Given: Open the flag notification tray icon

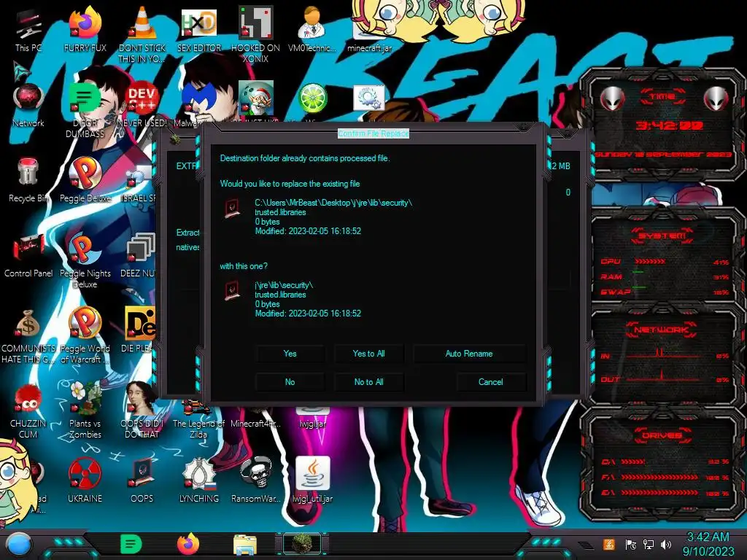Looking at the screenshot, I should tap(631, 545).
